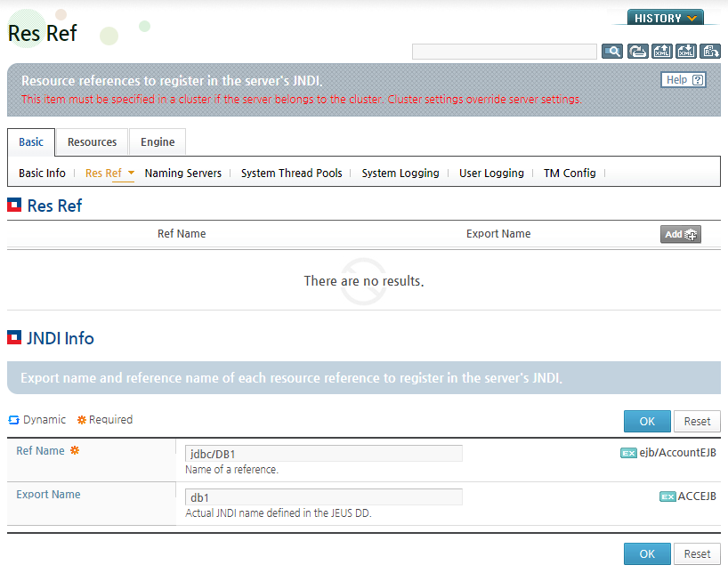Open the HISTORY dropdown
The height and width of the screenshot is (573, 728).
pyautogui.click(x=666, y=18)
